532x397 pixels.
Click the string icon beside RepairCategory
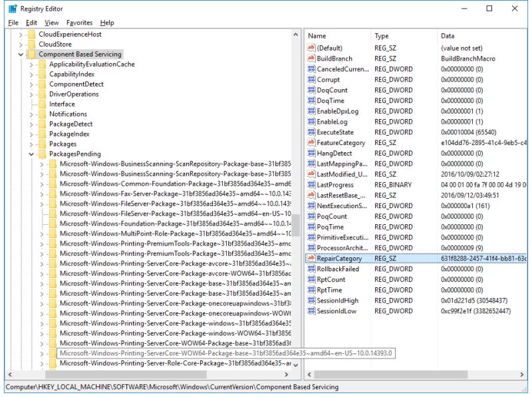310,258
